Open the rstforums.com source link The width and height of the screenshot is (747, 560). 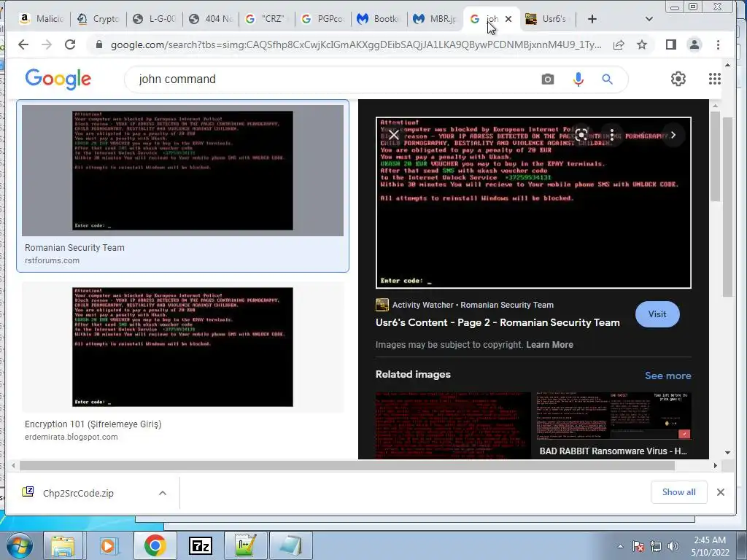pos(52,260)
